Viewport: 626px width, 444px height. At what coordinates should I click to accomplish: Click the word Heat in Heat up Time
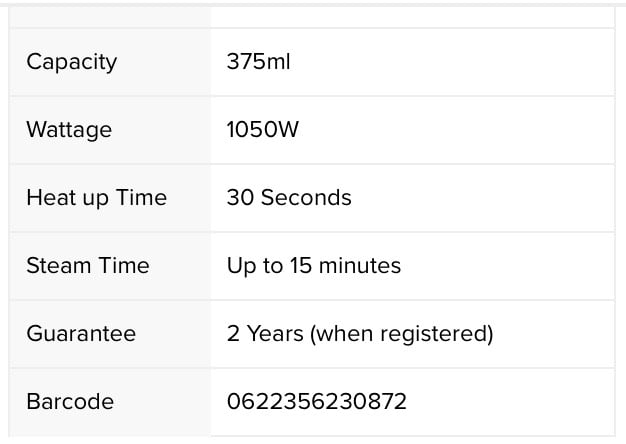(52, 198)
